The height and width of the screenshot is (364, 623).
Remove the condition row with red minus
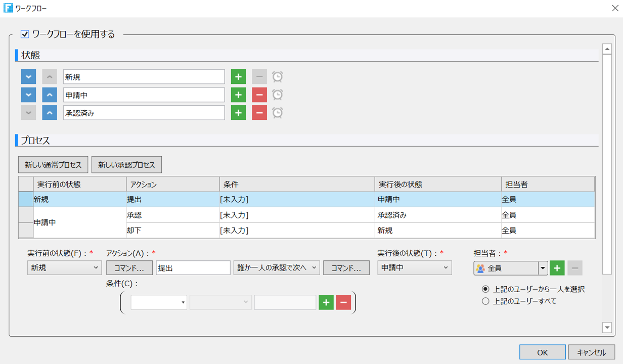pos(343,302)
